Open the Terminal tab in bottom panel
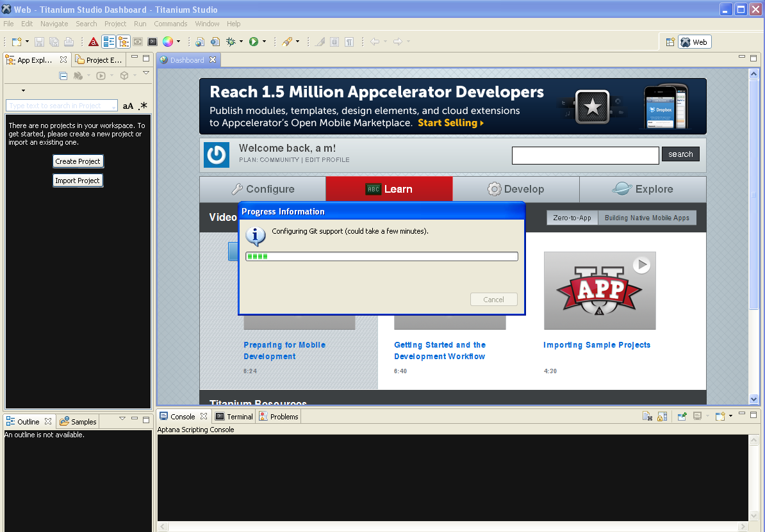 (x=234, y=416)
